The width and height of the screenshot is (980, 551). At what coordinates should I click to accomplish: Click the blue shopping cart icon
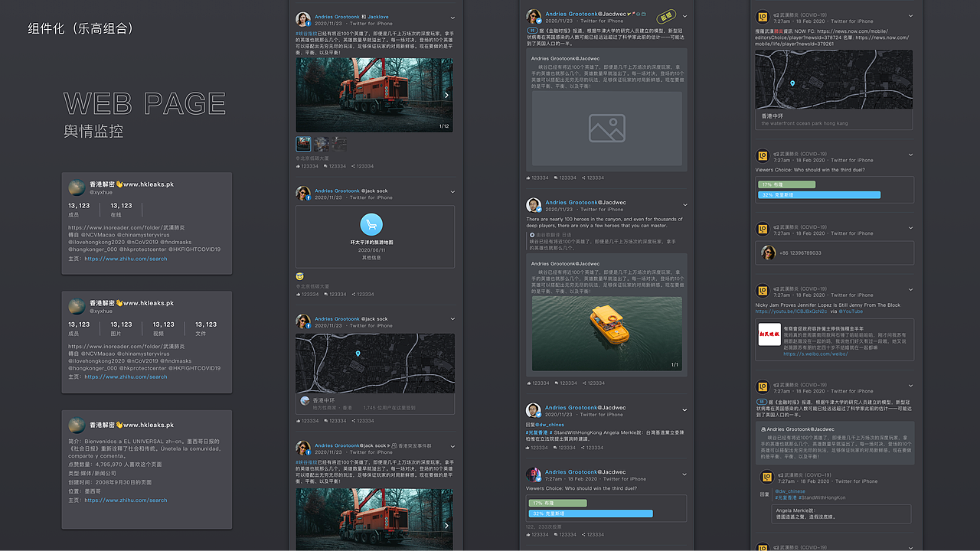click(x=371, y=224)
